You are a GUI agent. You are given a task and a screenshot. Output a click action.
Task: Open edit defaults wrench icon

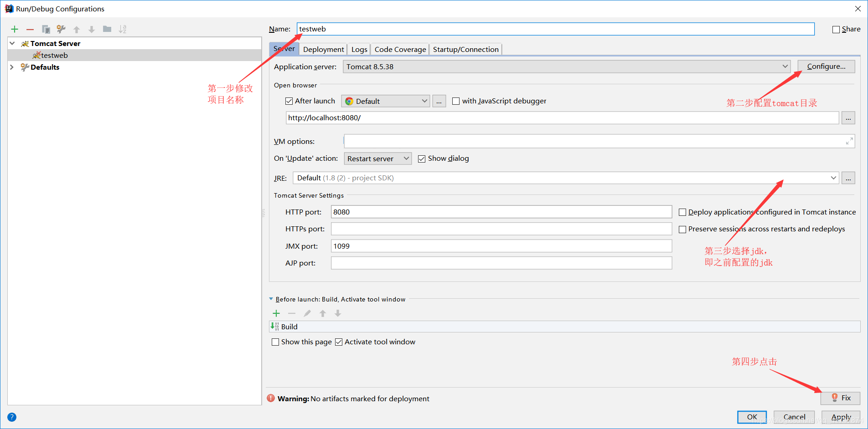coord(61,29)
